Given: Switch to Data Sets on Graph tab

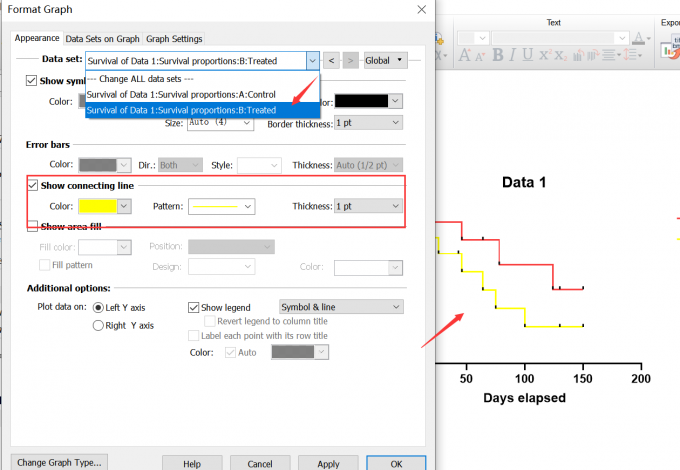Looking at the screenshot, I should 102,39.
